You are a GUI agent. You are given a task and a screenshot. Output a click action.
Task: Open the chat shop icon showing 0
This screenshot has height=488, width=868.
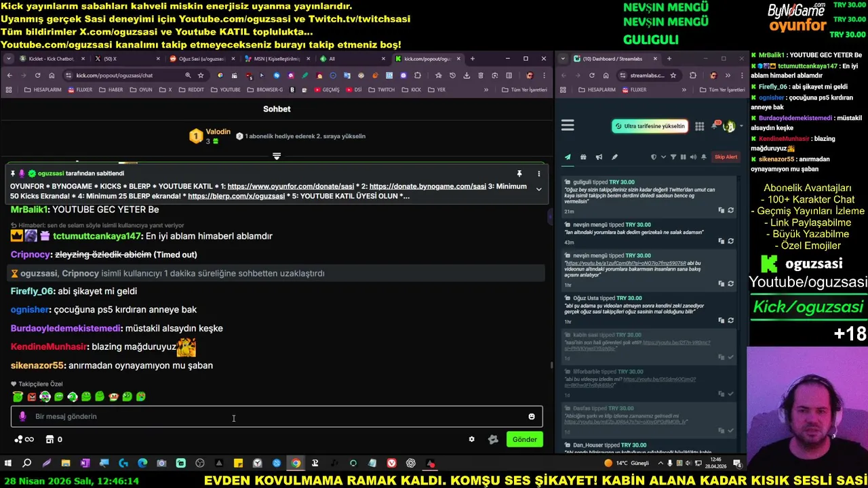click(x=54, y=439)
